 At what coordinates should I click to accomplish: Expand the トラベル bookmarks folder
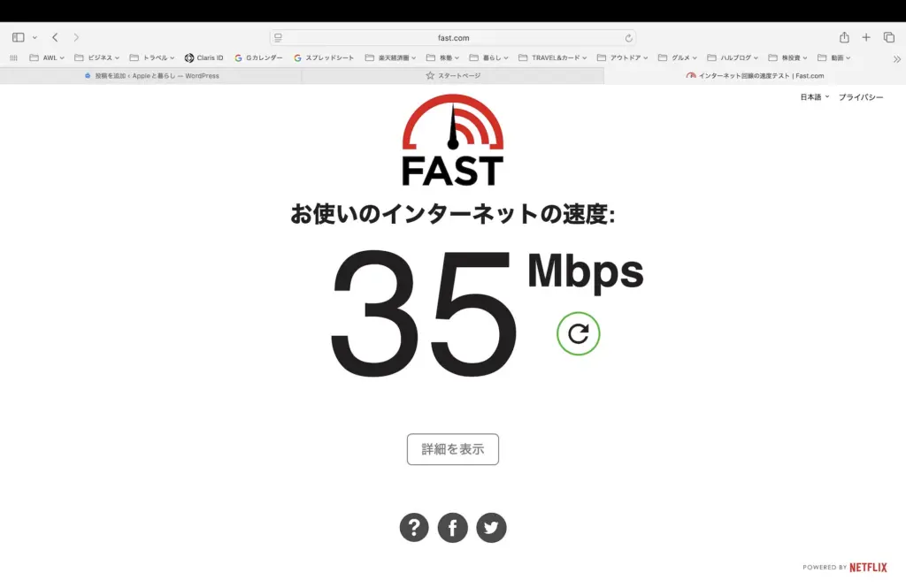point(152,57)
